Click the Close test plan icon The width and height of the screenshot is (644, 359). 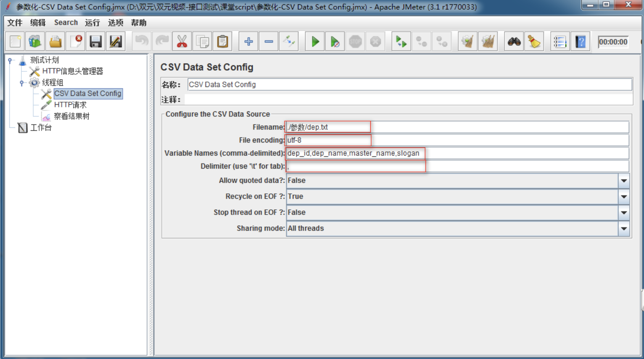pyautogui.click(x=76, y=42)
